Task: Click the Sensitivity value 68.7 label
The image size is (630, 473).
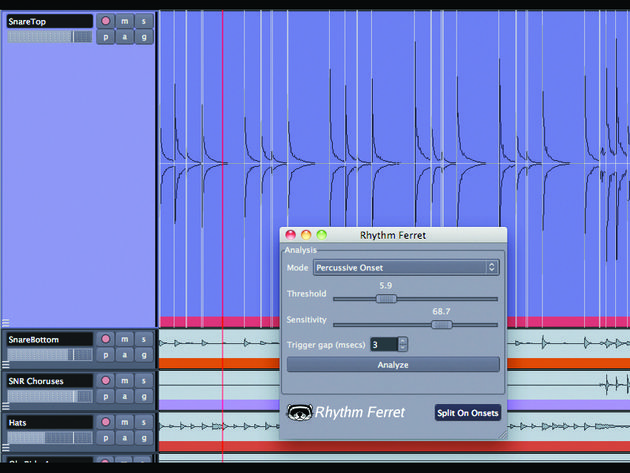Action: coord(441,311)
